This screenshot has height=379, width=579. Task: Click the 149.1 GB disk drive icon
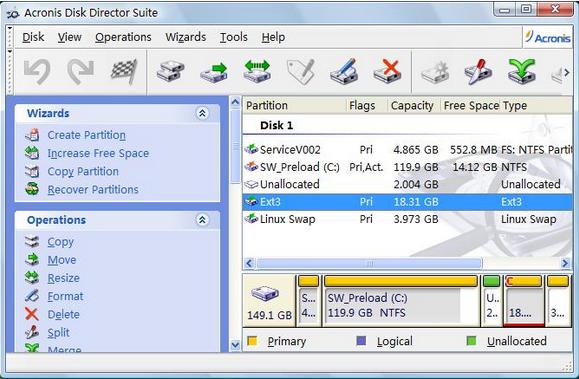coord(265,294)
